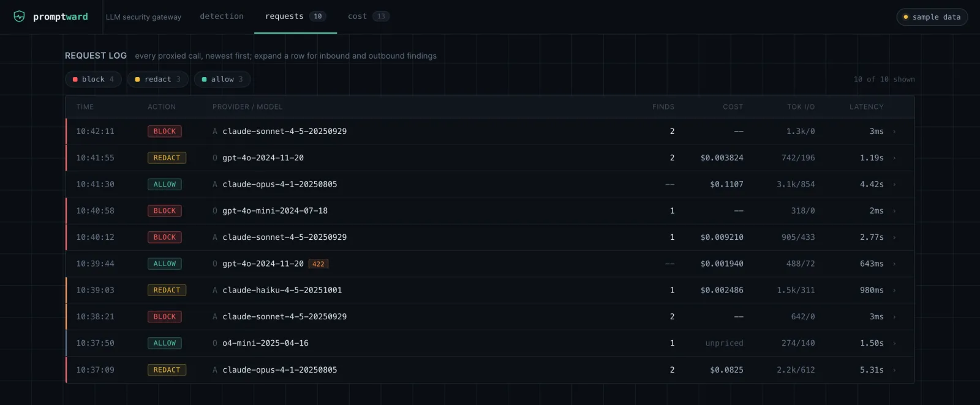Expand the 10:38:21 row chevron
Viewport: 980px width, 405px height.
point(894,317)
